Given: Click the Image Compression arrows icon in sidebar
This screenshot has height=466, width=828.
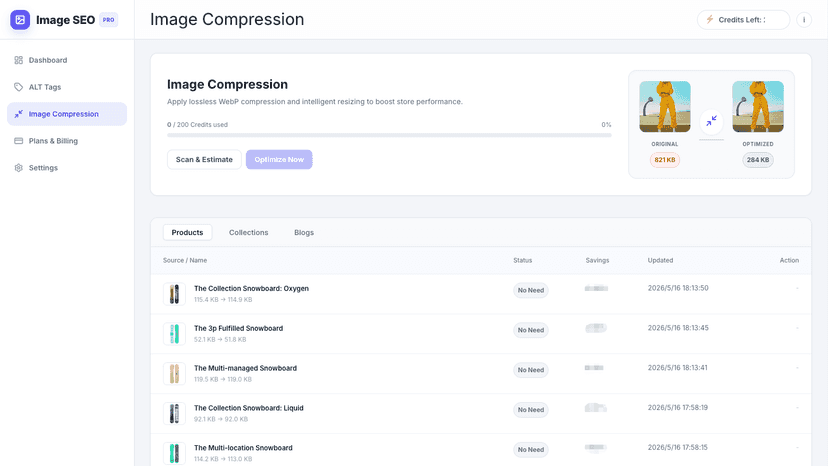Looking at the screenshot, I should point(18,114).
